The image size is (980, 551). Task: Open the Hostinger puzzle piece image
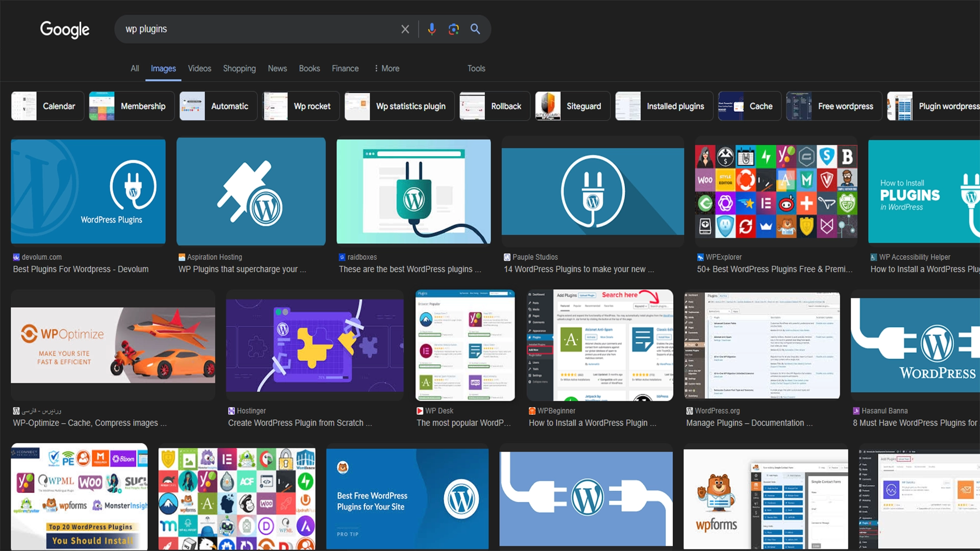[x=315, y=345]
